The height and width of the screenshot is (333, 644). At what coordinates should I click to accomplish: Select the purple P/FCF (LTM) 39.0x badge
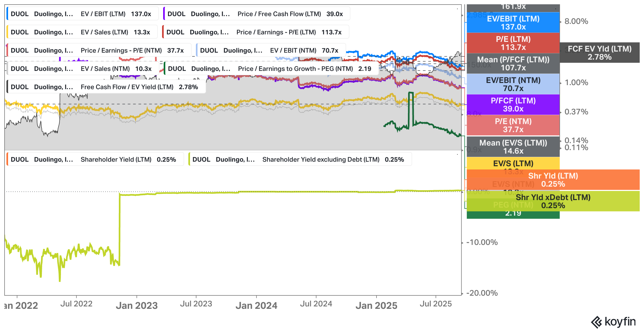pyautogui.click(x=513, y=105)
